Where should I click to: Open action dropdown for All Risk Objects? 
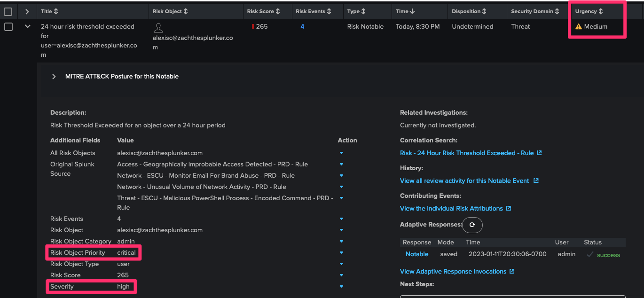(x=341, y=153)
